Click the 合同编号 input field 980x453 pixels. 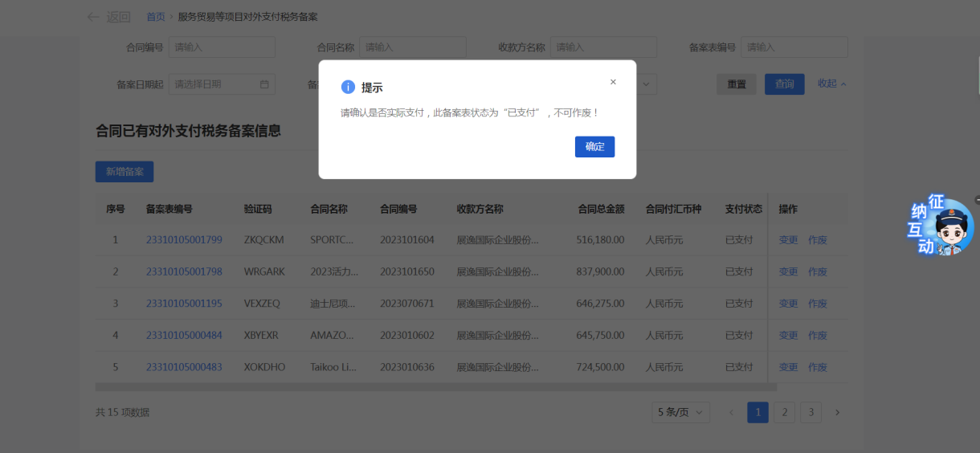point(222,47)
